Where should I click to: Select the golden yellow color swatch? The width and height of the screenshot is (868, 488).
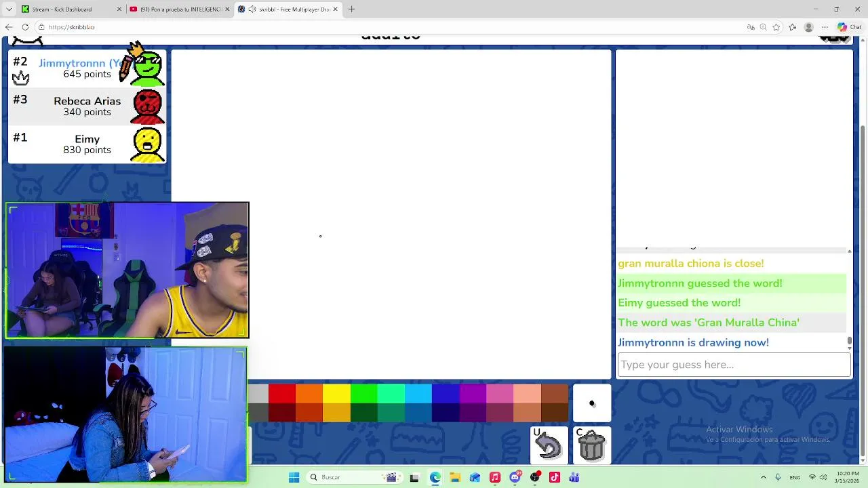point(336,413)
